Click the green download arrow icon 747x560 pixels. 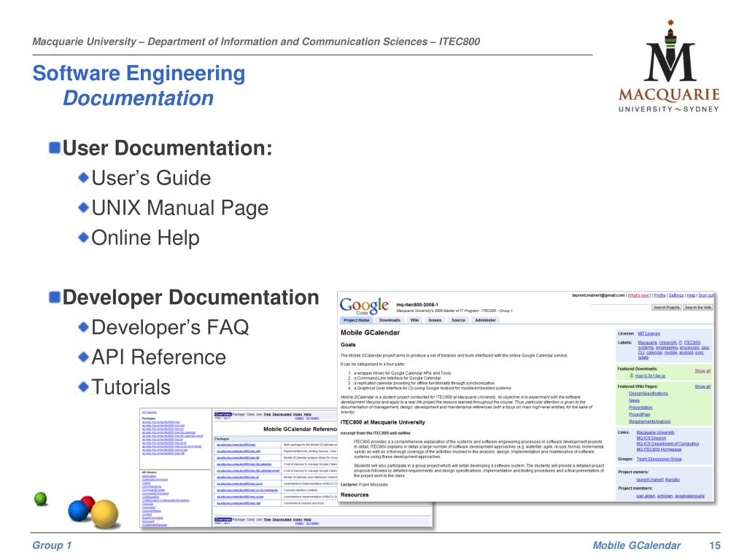tap(632, 376)
